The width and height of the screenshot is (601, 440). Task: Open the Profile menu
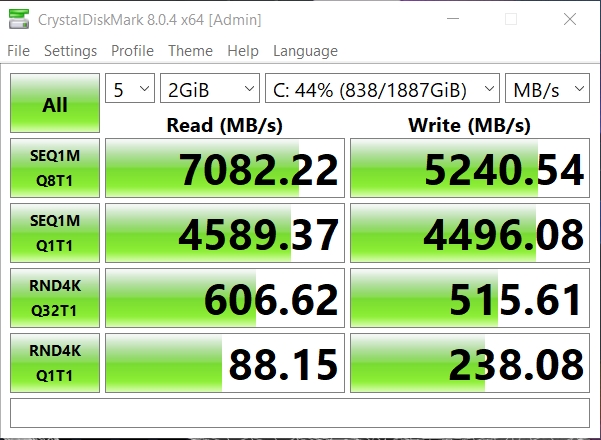(x=132, y=51)
